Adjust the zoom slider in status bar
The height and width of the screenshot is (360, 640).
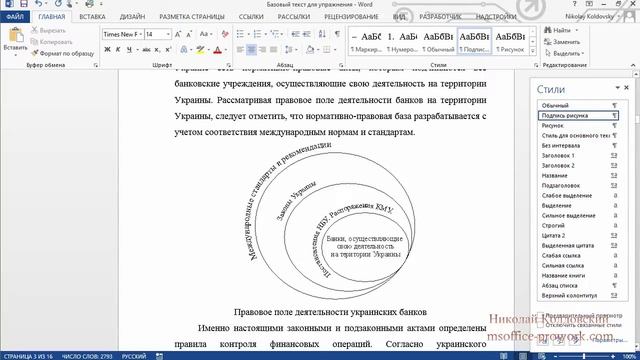(584, 356)
